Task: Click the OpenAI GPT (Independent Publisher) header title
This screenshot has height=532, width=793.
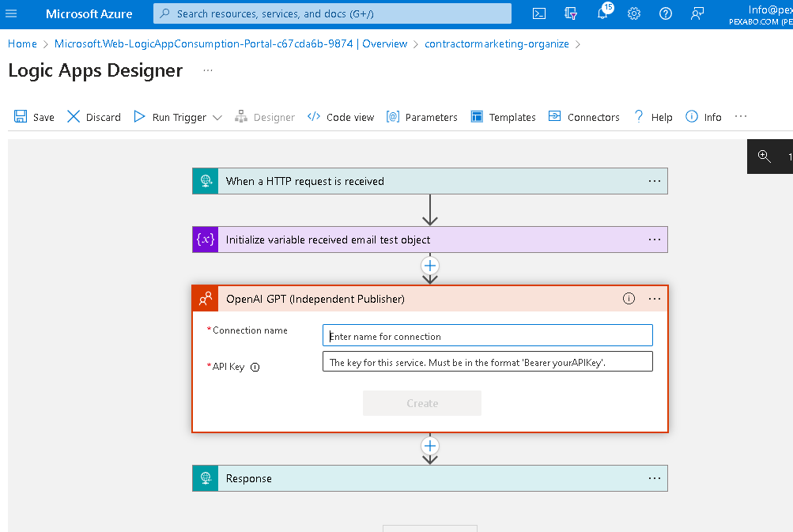Action: click(315, 299)
